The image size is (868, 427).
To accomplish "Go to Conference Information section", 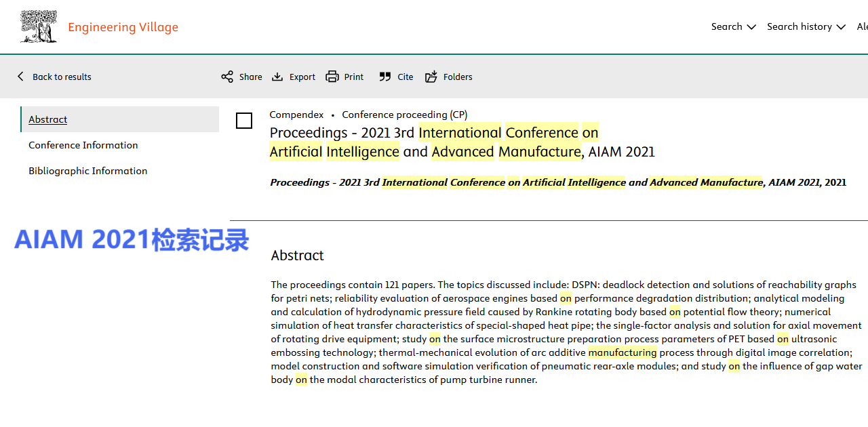I will pyautogui.click(x=83, y=145).
